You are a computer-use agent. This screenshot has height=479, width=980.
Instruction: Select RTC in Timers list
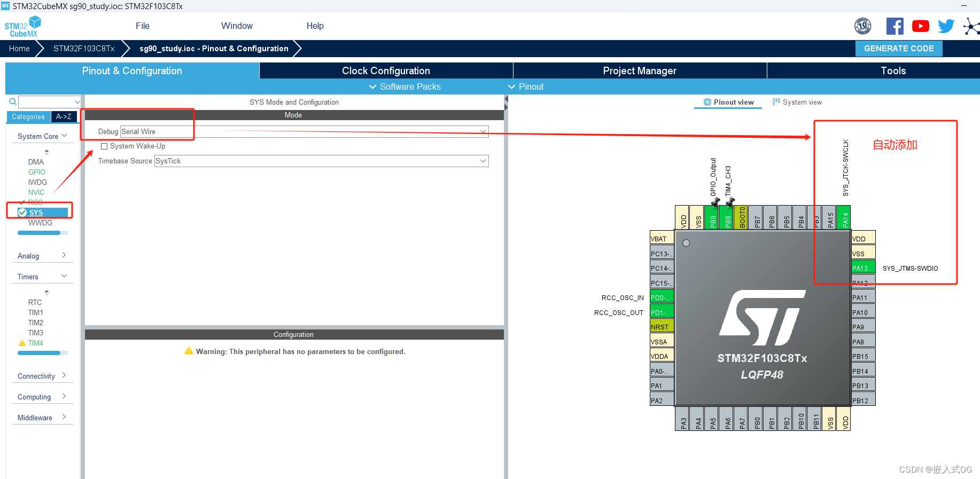tap(35, 302)
